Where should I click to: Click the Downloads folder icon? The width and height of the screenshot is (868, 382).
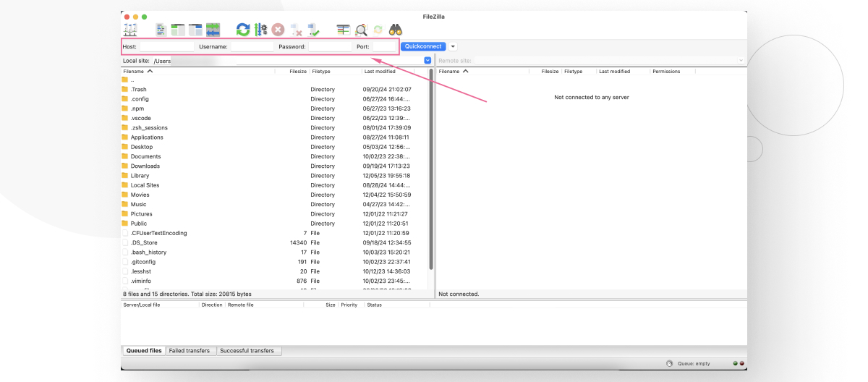[124, 166]
